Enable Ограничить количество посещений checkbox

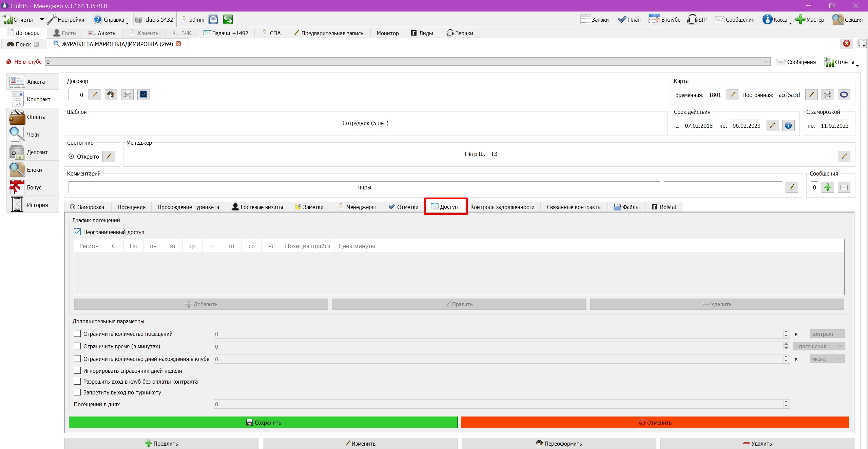[77, 334]
